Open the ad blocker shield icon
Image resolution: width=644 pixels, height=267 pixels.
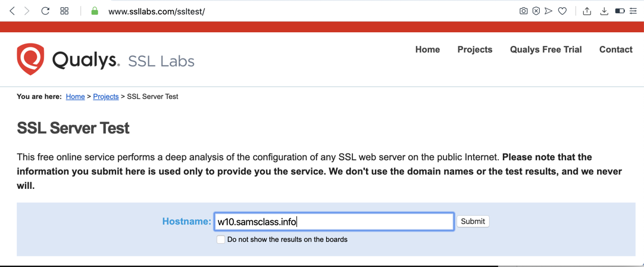pos(536,11)
